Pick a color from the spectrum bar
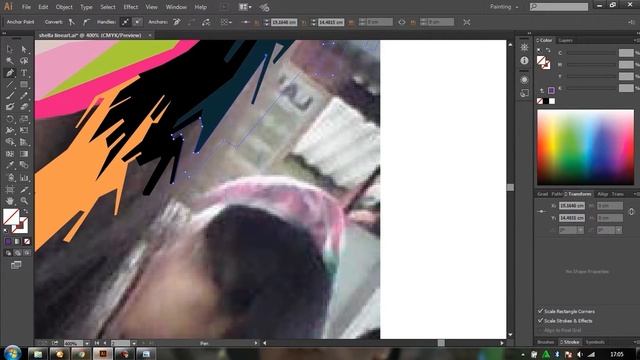 coord(585,147)
